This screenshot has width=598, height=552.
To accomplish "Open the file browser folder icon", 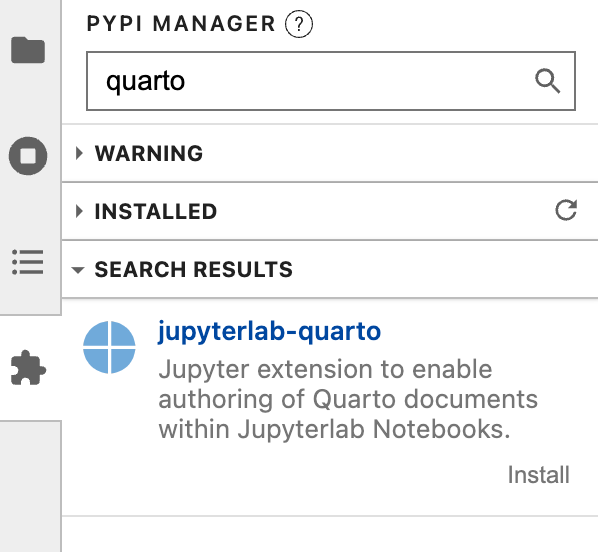I will [28, 50].
